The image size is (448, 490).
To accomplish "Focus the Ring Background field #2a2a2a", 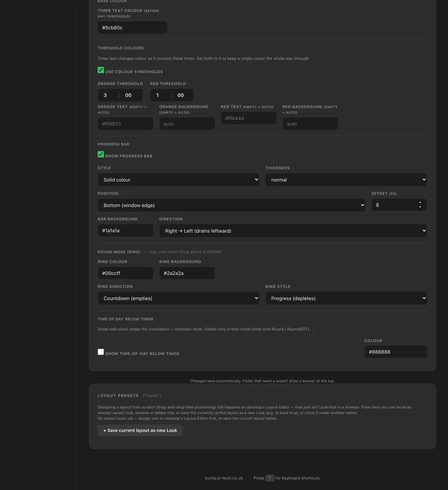I will coord(187,273).
